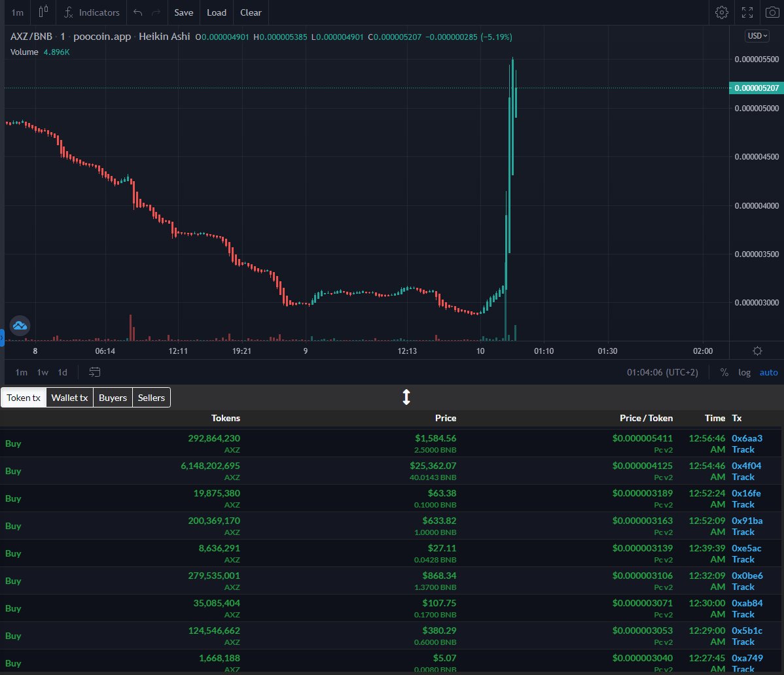Click the vertical resize arrow handle
This screenshot has height=675, width=784.
pyautogui.click(x=406, y=397)
